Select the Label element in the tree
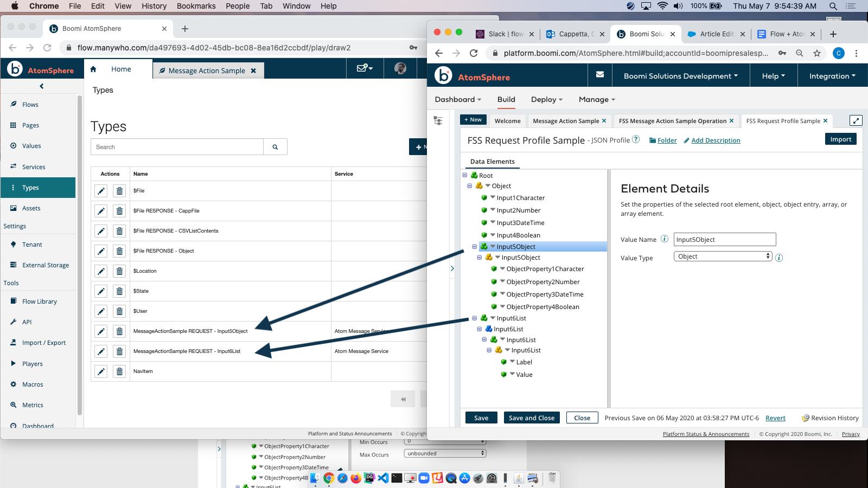This screenshot has height=488, width=868. click(524, 362)
